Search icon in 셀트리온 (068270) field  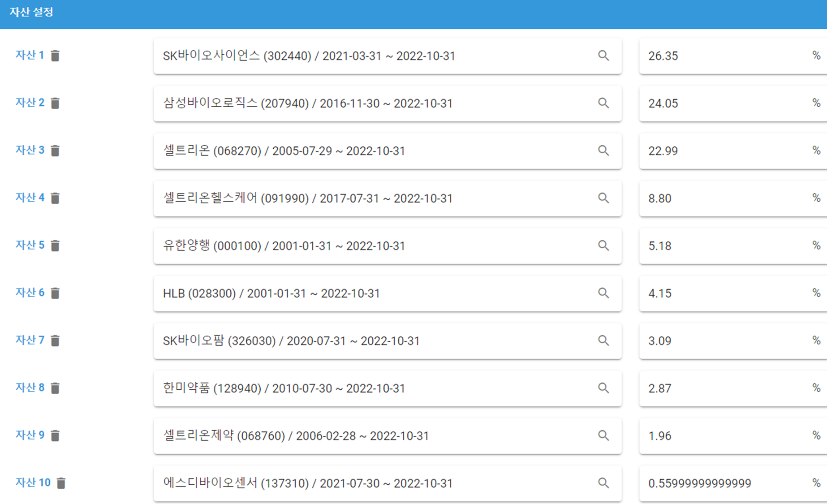coord(603,151)
